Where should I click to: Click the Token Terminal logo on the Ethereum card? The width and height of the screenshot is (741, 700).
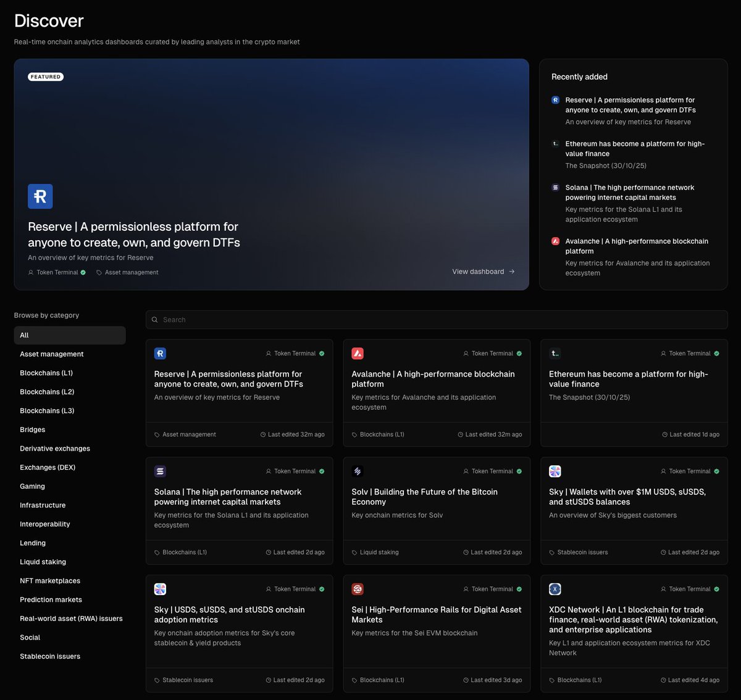pos(555,353)
